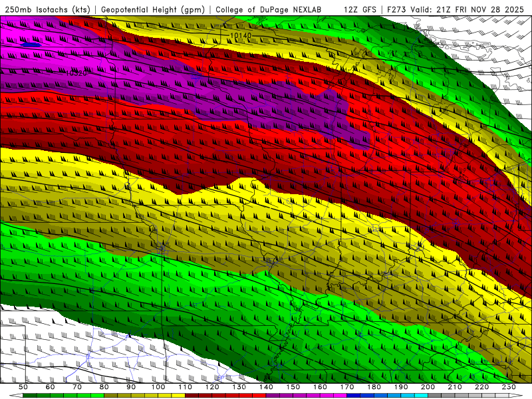The width and height of the screenshot is (532, 399).
Task: Click the '180' value on the color scale
Action: pos(374,387)
